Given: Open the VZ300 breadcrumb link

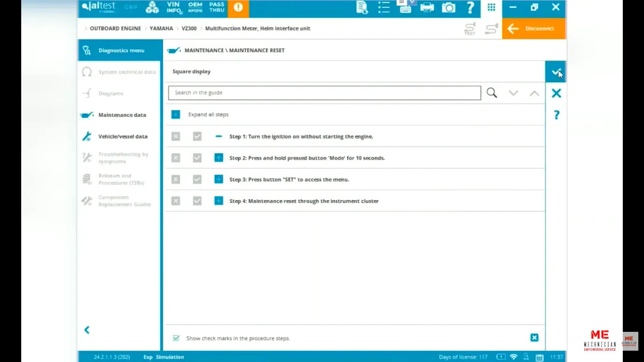Looking at the screenshot, I should click(189, 28).
